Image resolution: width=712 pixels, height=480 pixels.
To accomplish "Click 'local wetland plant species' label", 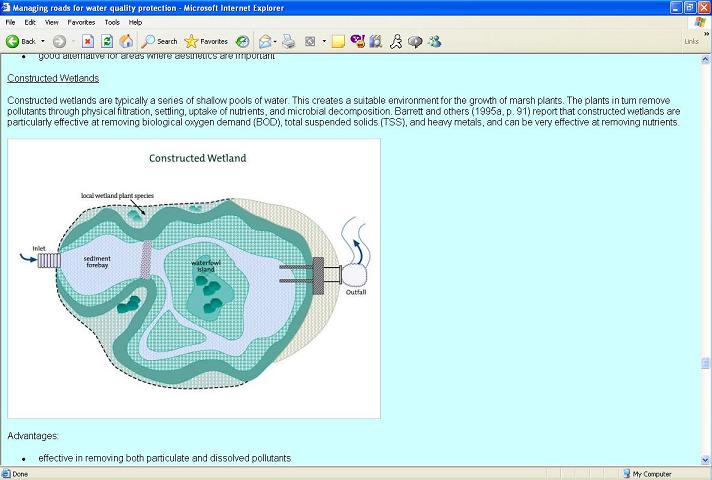I will (x=117, y=196).
